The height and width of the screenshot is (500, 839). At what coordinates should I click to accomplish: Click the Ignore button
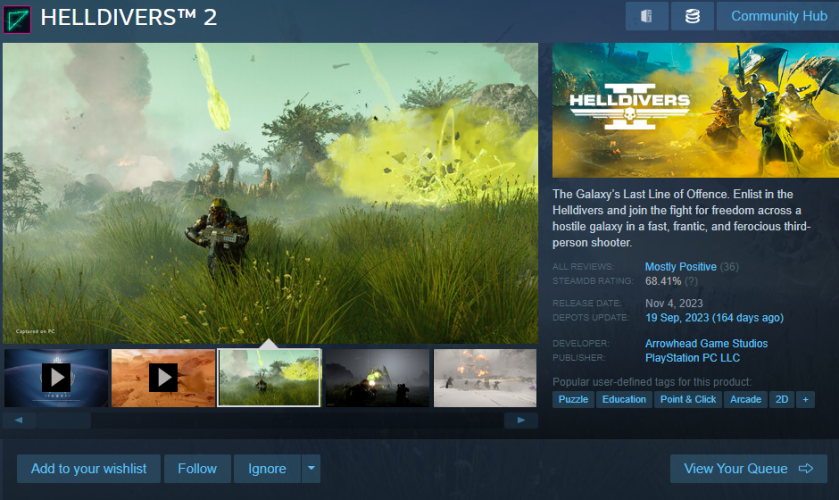(x=267, y=468)
